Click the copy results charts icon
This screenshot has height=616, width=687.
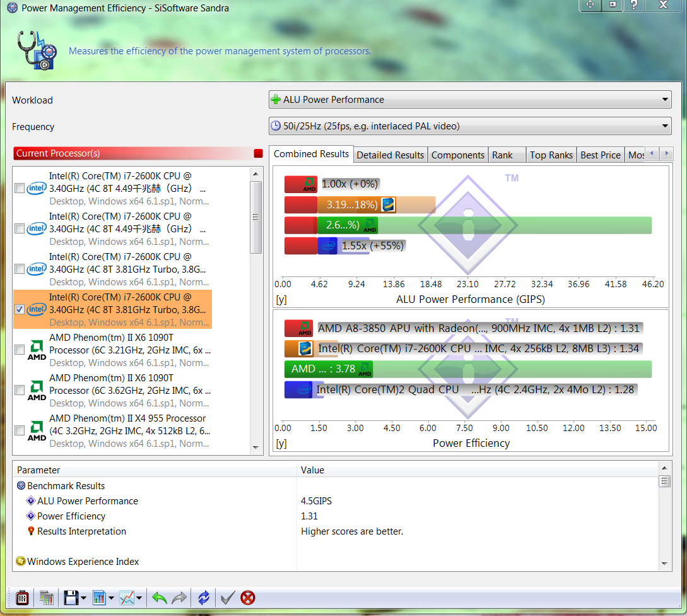coord(47,598)
